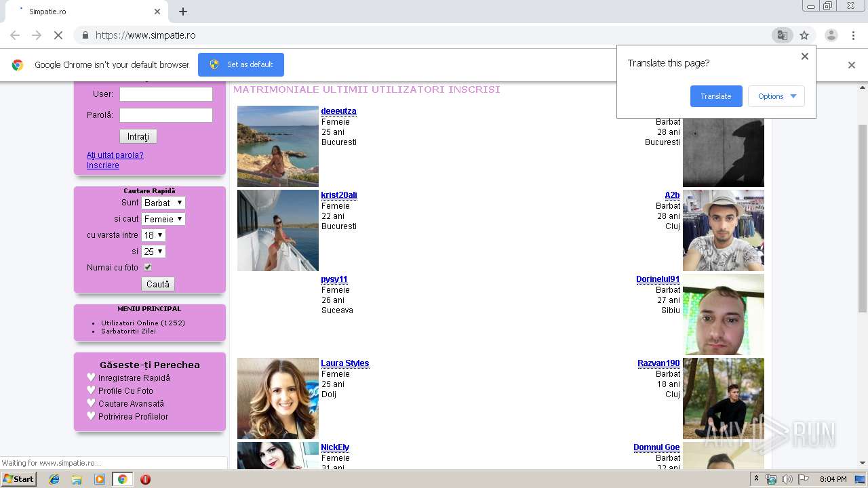Bookmark this page with the star icon
This screenshot has height=488, width=868.
tap(804, 35)
